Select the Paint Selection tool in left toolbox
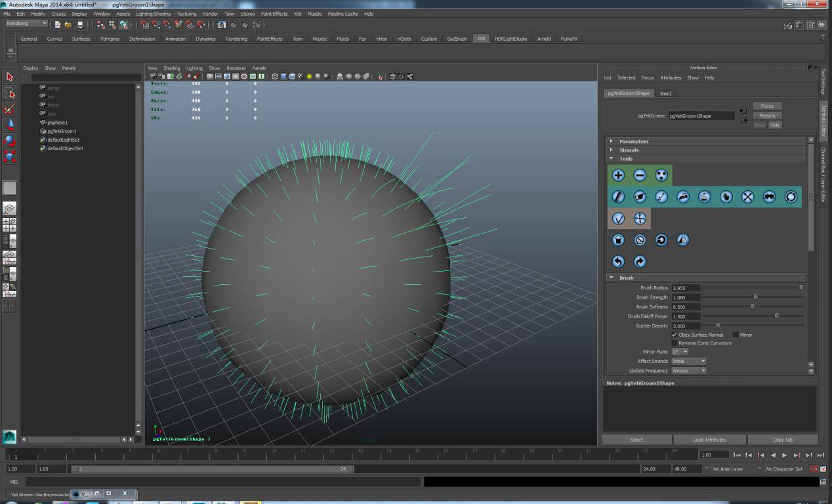This screenshot has width=832, height=504. [9, 109]
